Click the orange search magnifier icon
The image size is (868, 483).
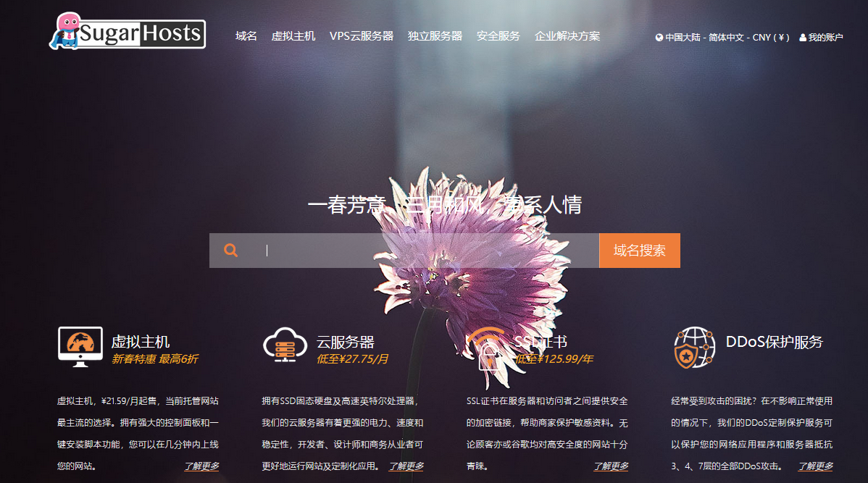click(231, 251)
